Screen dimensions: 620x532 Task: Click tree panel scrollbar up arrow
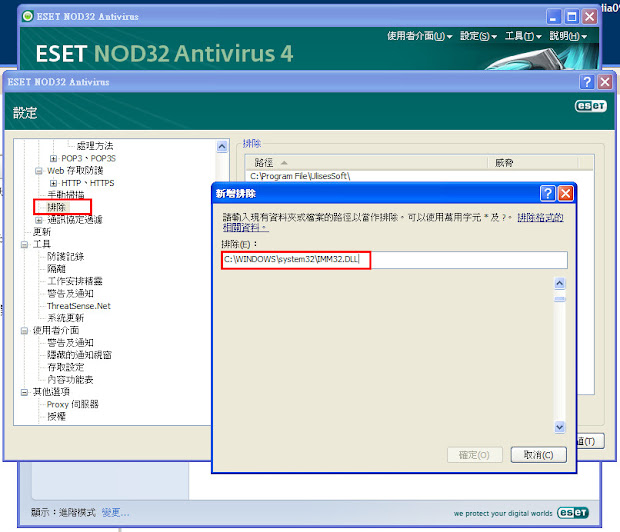[222, 146]
